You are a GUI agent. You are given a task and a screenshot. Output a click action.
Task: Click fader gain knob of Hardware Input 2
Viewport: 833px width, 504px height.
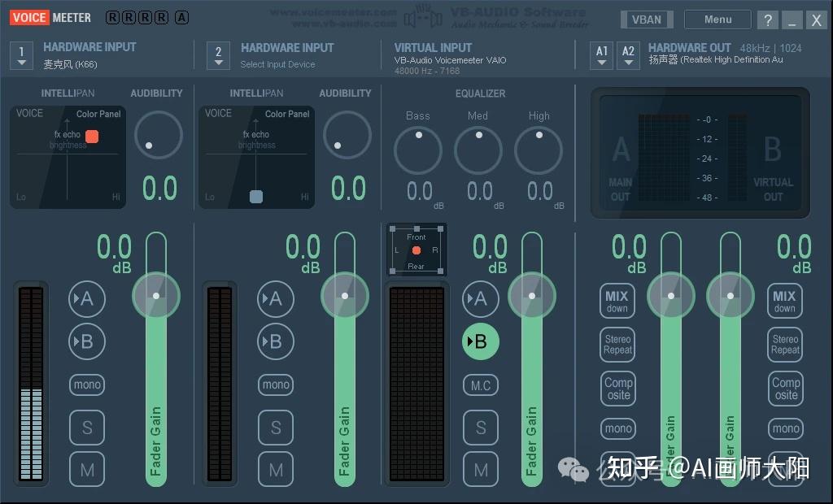pos(345,296)
